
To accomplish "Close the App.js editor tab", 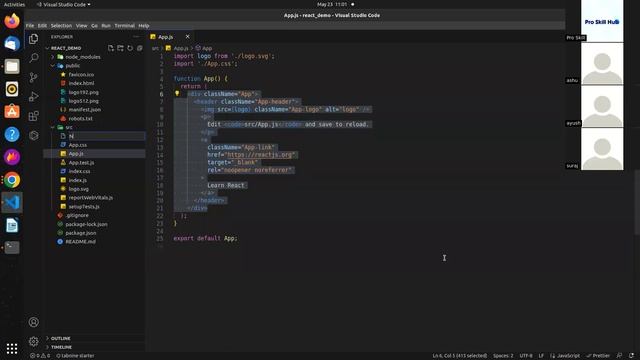I will pos(187,37).
